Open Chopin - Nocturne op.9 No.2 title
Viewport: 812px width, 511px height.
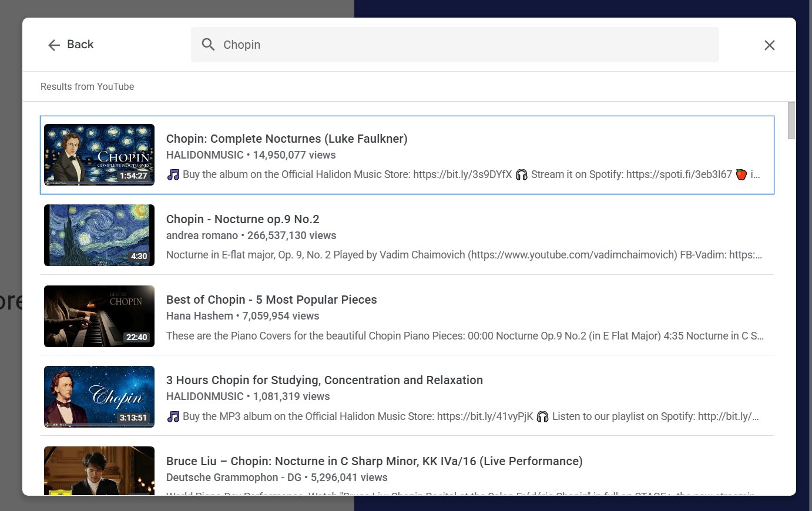click(243, 219)
